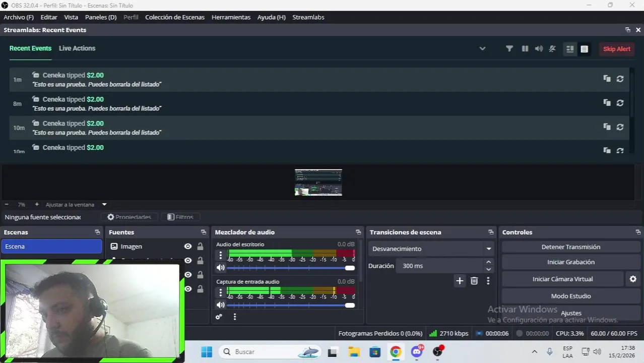Image resolution: width=644 pixels, height=363 pixels.
Task: Open Ajustes in Controles
Action: coord(571,313)
